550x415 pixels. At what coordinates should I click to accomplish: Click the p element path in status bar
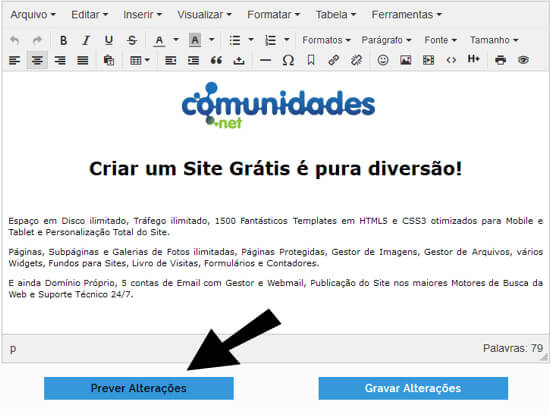(13, 349)
